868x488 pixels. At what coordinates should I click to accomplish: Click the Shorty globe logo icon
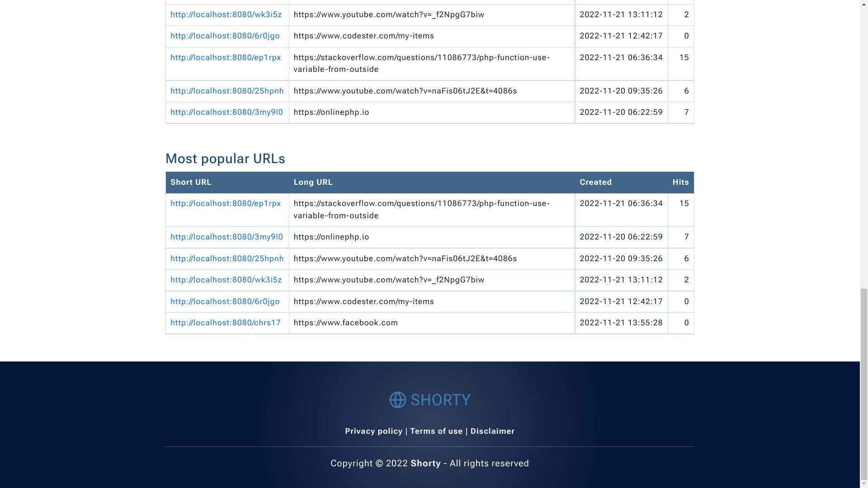click(397, 400)
